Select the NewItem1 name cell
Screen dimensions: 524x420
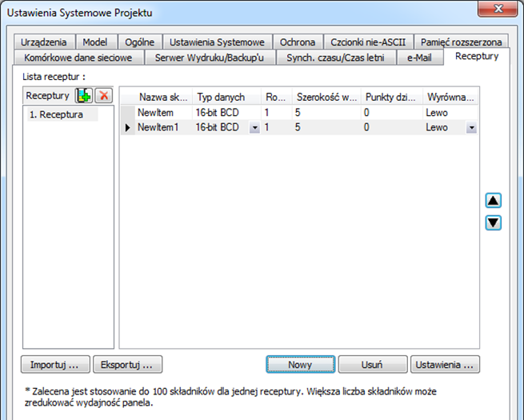163,127
